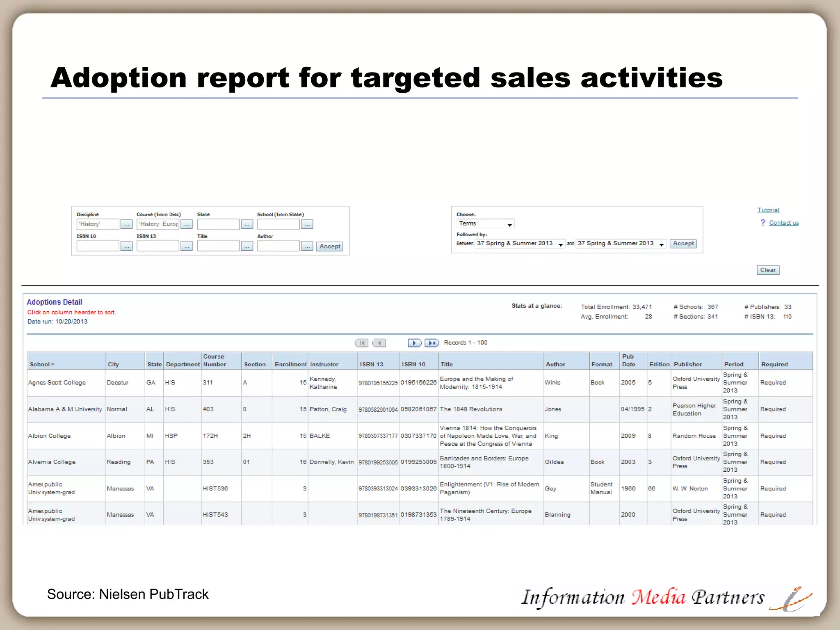Viewport: 840px width, 630px height.
Task: Go to the previous records page
Action: [379, 343]
